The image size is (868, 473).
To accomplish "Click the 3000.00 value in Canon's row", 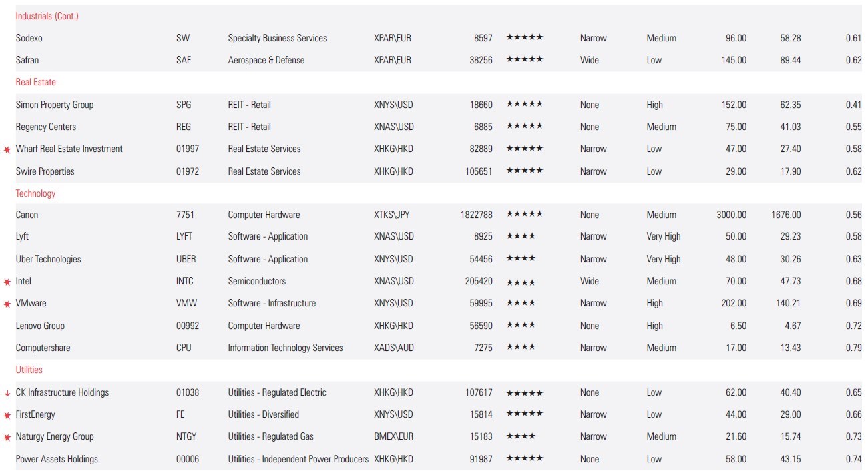I will click(731, 215).
